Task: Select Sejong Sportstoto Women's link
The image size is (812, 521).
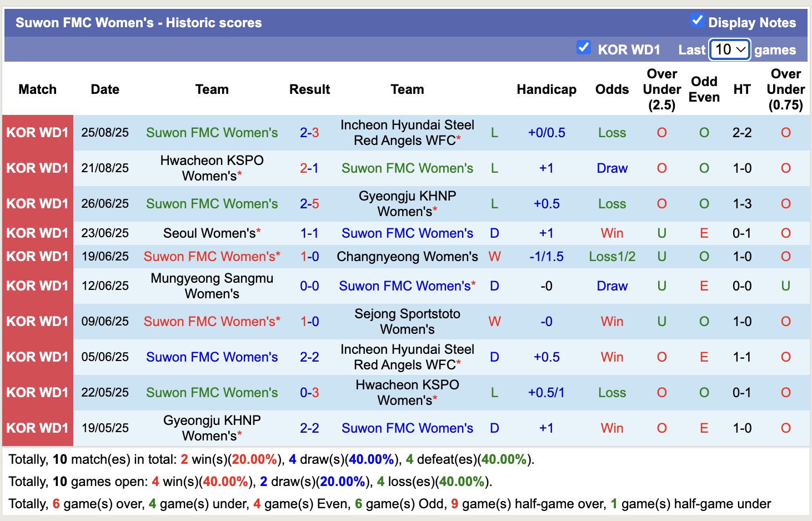Action: click(x=407, y=322)
